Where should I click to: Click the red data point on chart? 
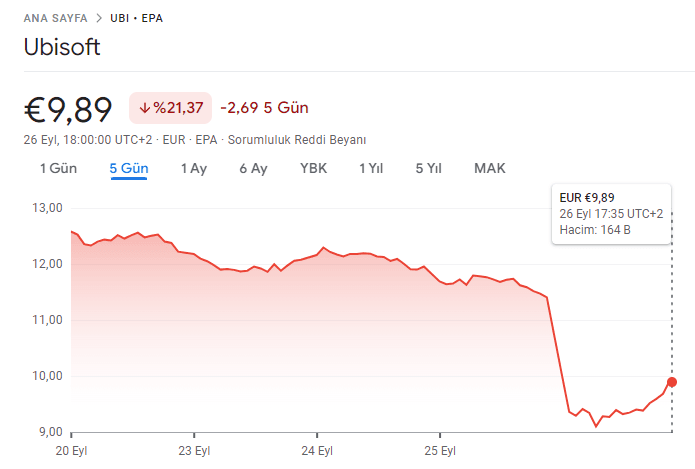[x=672, y=382]
